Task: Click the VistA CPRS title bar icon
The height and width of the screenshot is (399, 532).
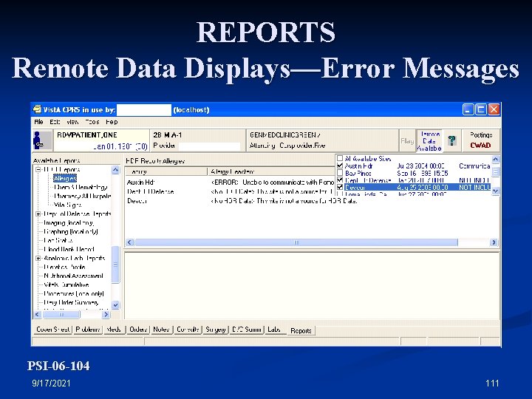Action: [37, 109]
